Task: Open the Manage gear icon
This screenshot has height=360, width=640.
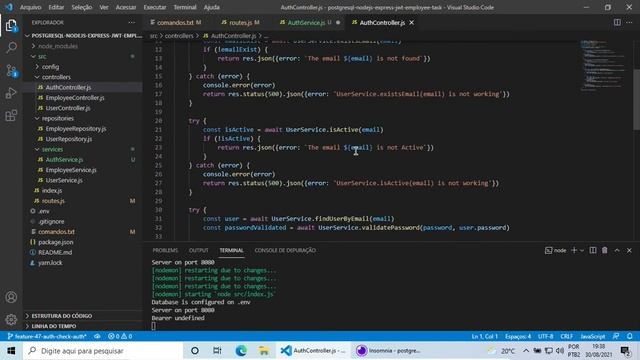Action: (x=11, y=319)
